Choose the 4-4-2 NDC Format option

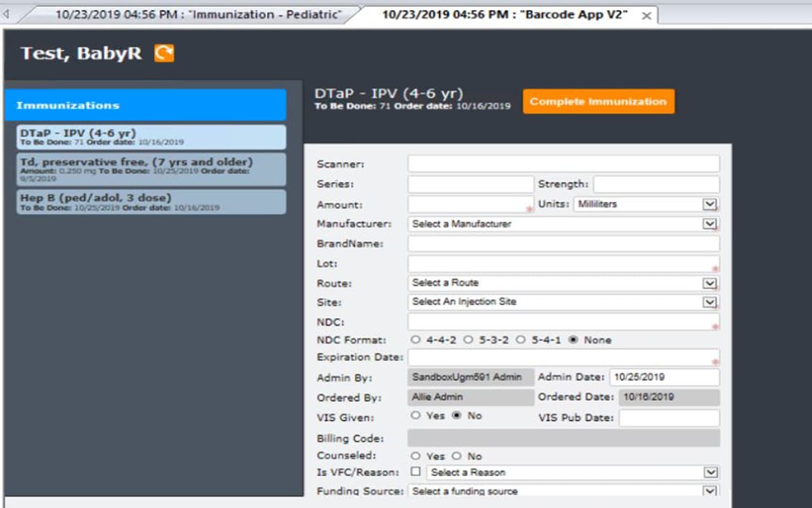(416, 339)
